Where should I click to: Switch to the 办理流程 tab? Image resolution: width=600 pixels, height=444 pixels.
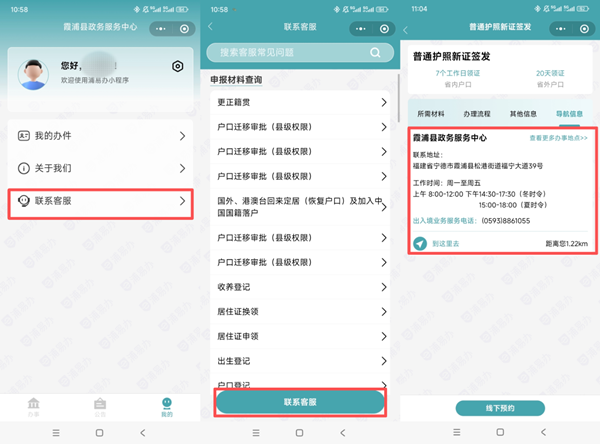coord(477,114)
